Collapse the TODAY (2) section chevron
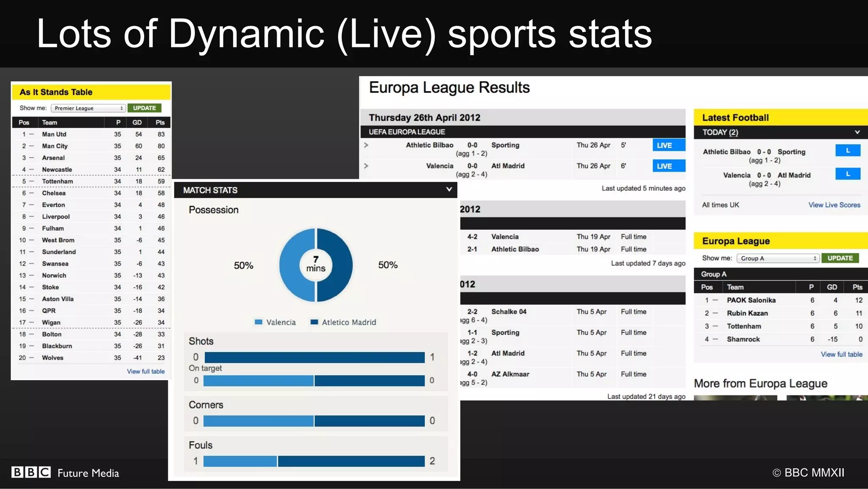This screenshot has width=868, height=489. coord(857,132)
